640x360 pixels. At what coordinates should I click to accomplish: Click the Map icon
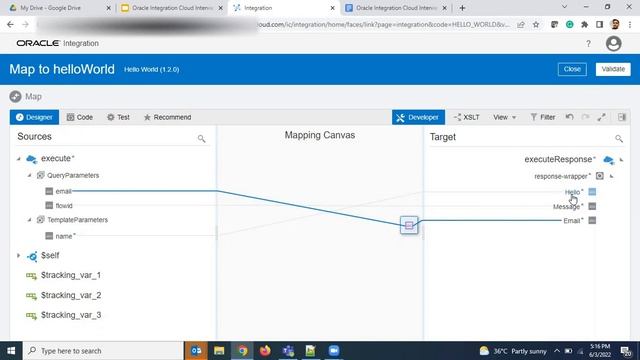click(16, 97)
